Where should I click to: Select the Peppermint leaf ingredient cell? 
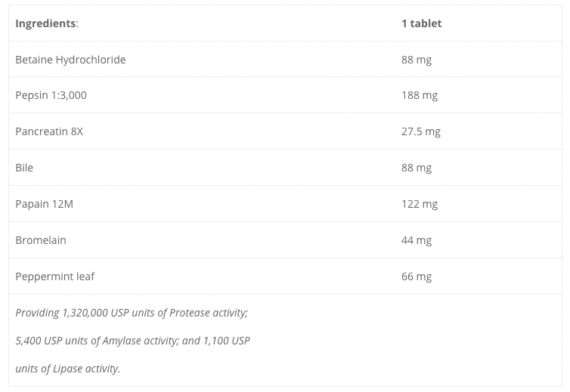click(55, 276)
